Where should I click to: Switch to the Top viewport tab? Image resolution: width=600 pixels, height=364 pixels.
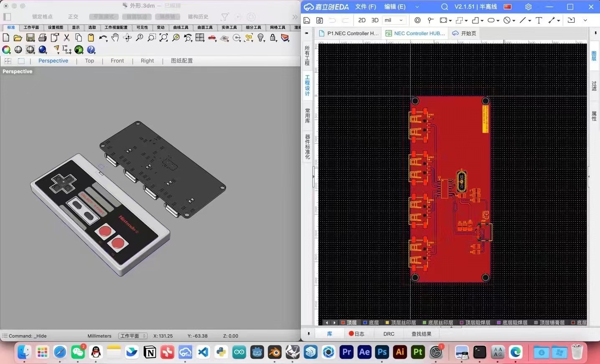click(89, 61)
